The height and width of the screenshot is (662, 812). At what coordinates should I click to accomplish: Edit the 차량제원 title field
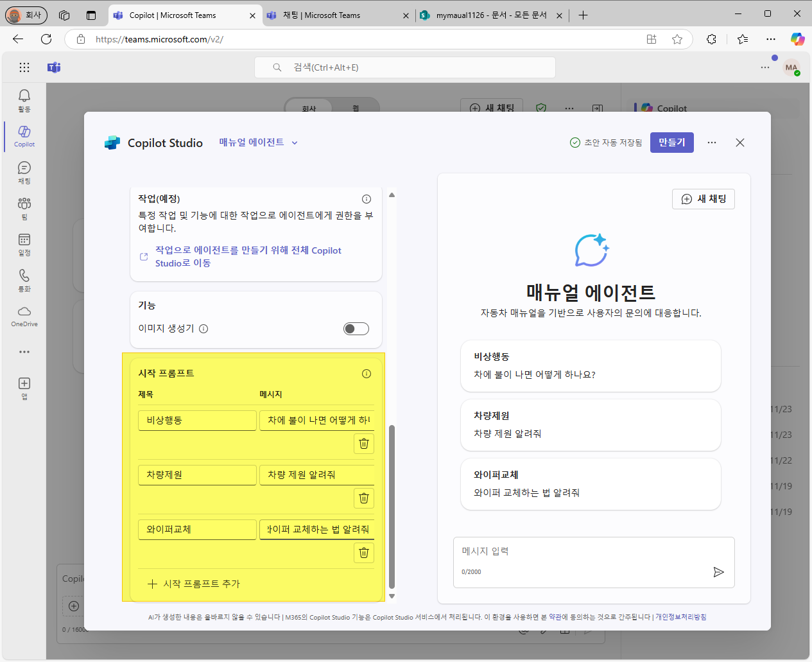[x=197, y=475]
